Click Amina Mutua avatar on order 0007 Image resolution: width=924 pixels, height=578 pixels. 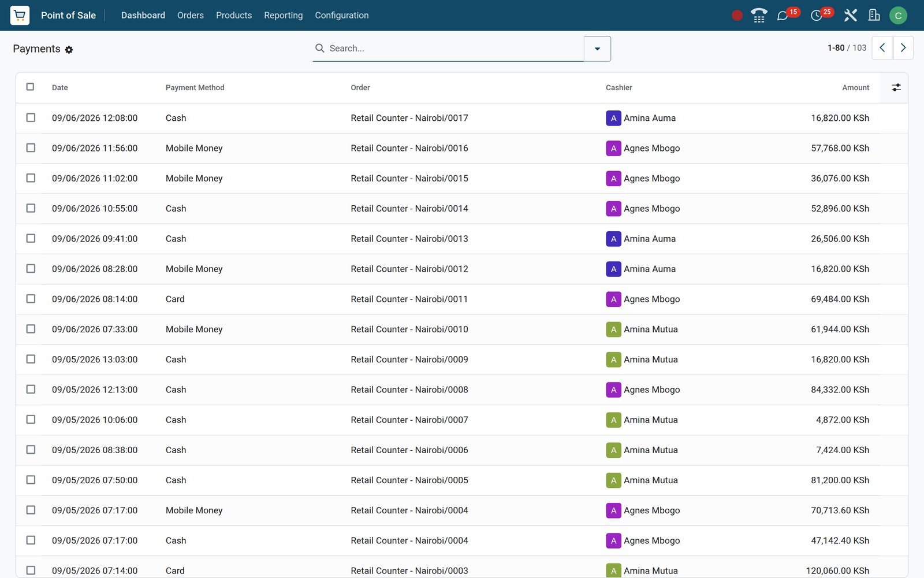point(613,420)
